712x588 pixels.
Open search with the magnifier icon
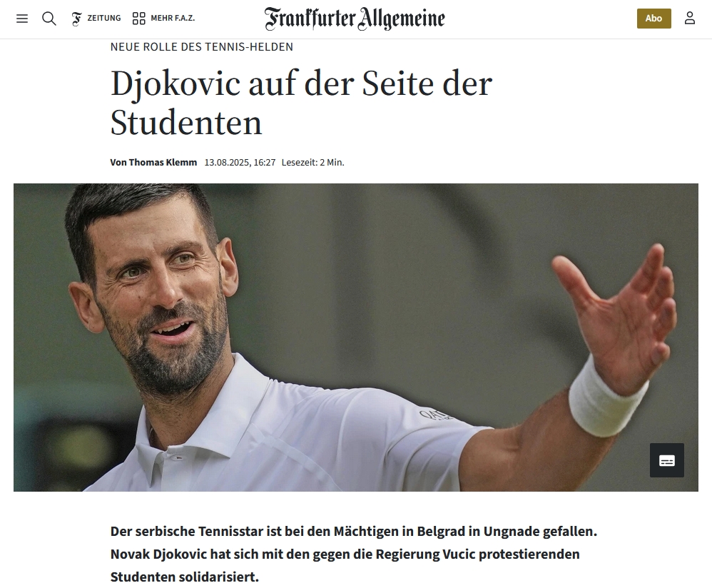pyautogui.click(x=49, y=18)
